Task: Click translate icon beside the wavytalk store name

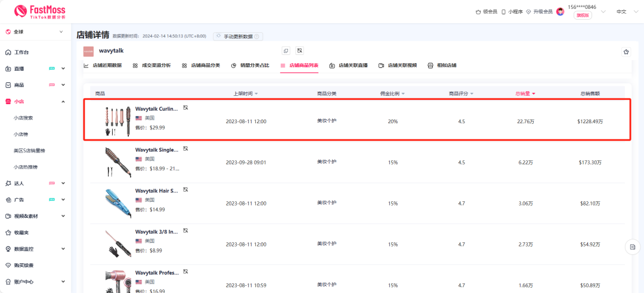Action: [x=299, y=51]
